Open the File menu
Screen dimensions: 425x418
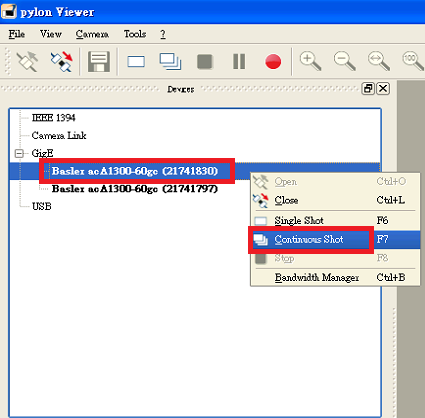(x=16, y=34)
